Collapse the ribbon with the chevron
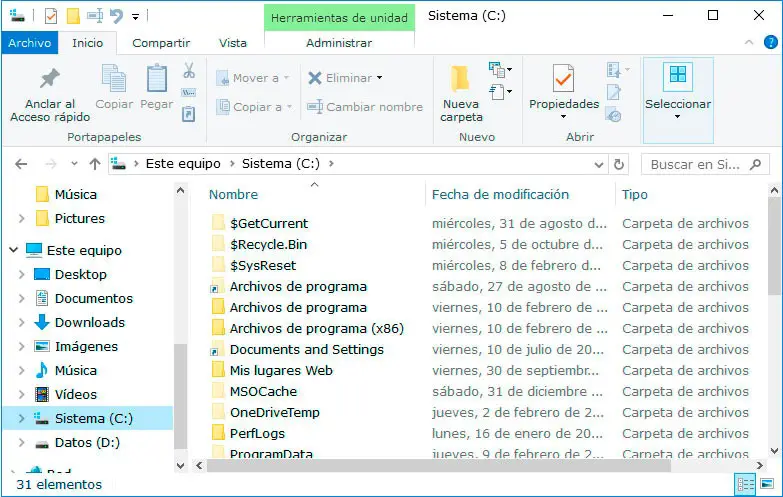Viewport: 783px width, 497px height. click(x=749, y=43)
